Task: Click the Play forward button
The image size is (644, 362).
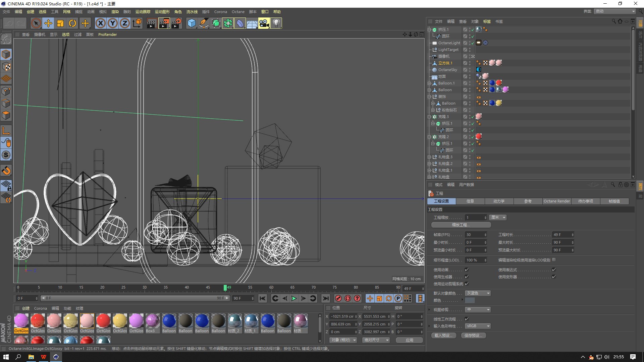Action: [294, 298]
